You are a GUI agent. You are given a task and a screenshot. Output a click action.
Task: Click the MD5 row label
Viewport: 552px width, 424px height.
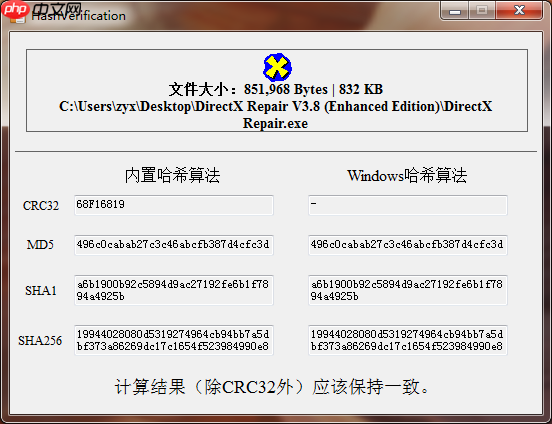click(40, 245)
